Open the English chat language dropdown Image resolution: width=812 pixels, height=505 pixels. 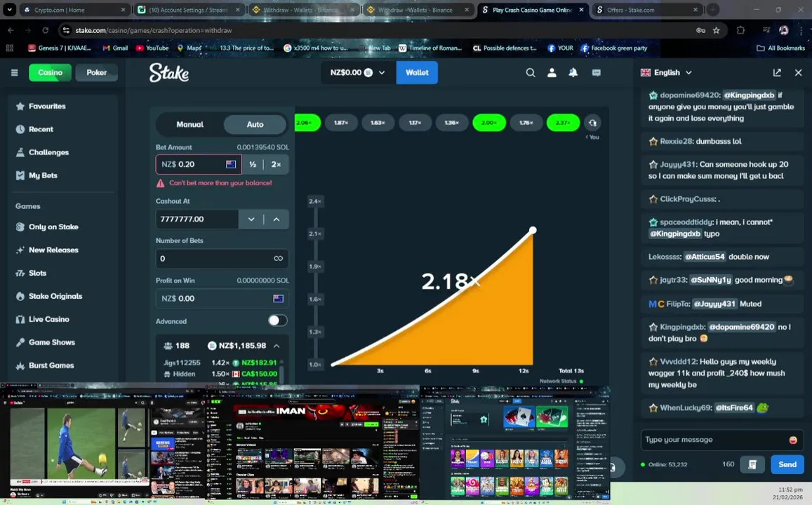click(x=666, y=72)
